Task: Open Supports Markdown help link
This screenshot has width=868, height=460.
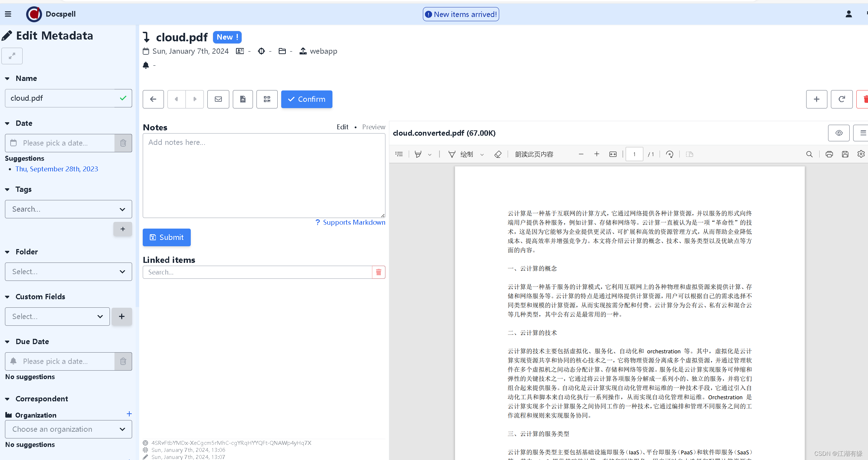Action: (350, 222)
